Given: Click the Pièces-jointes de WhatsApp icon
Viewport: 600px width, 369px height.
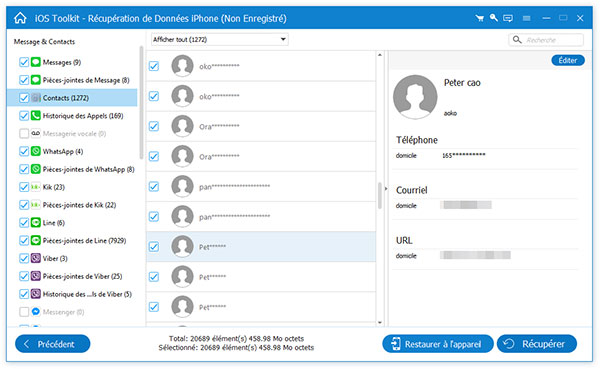Looking at the screenshot, I should tap(36, 169).
